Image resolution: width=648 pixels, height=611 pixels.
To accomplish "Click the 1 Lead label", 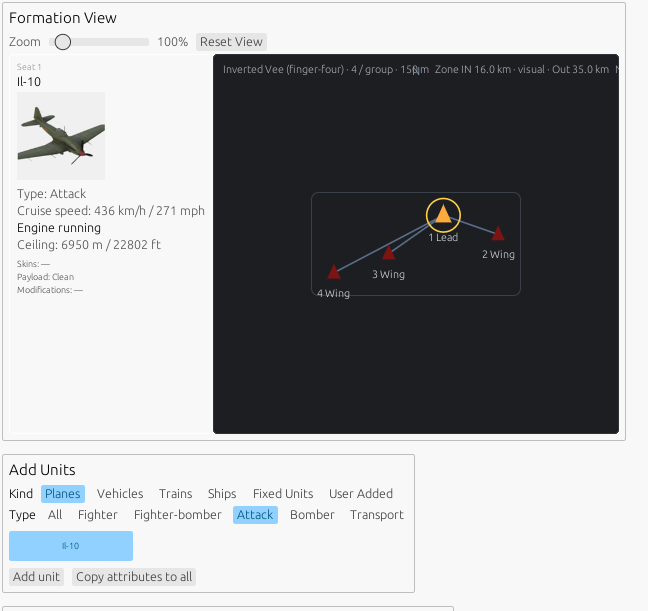I will (443, 237).
